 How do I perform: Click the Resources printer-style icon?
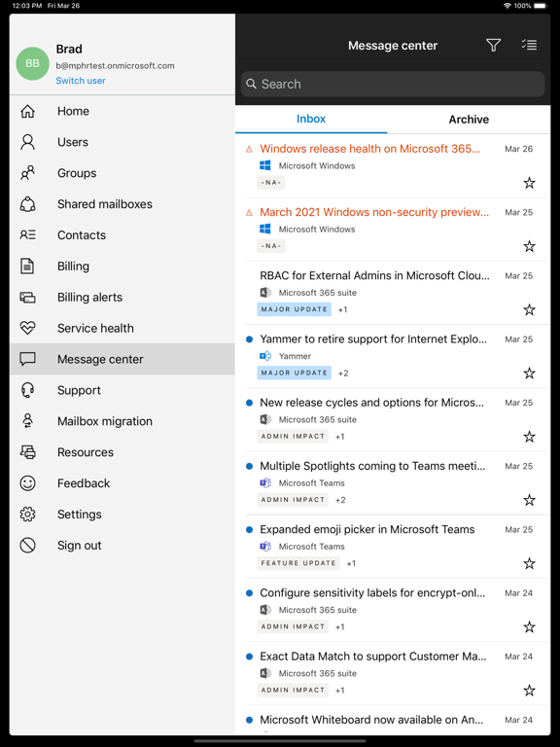[27, 452]
